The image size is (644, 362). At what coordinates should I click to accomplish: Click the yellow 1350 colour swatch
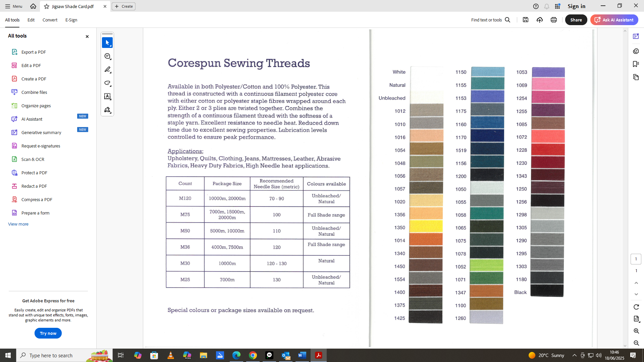426,226
